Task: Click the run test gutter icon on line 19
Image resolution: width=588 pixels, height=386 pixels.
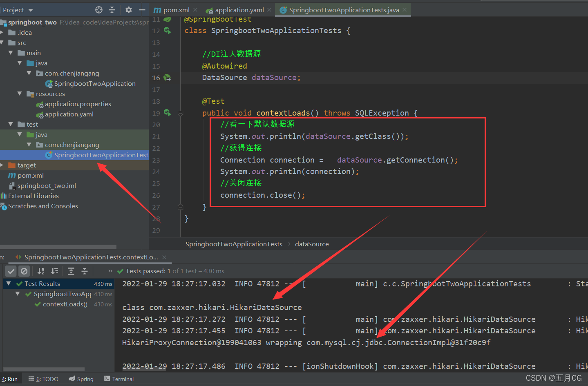Action: [168, 112]
